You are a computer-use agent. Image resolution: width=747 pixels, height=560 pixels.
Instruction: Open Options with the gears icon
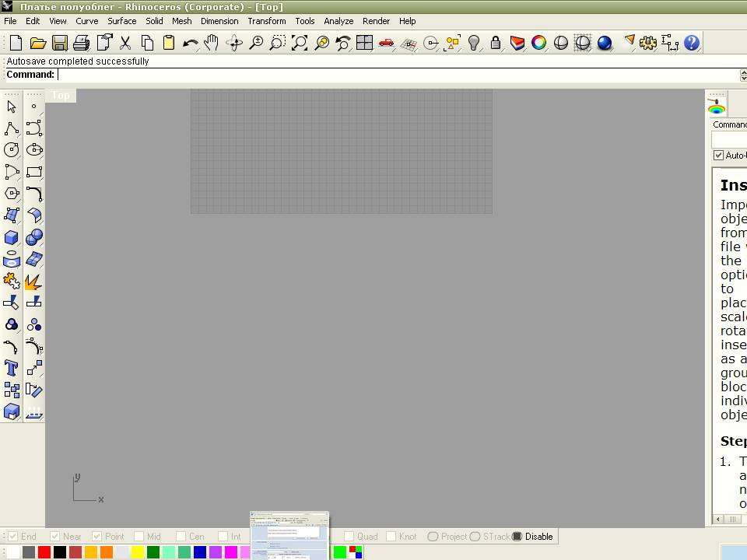click(648, 43)
